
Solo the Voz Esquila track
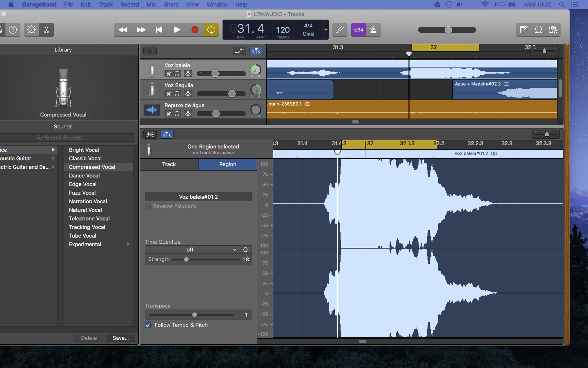point(177,94)
